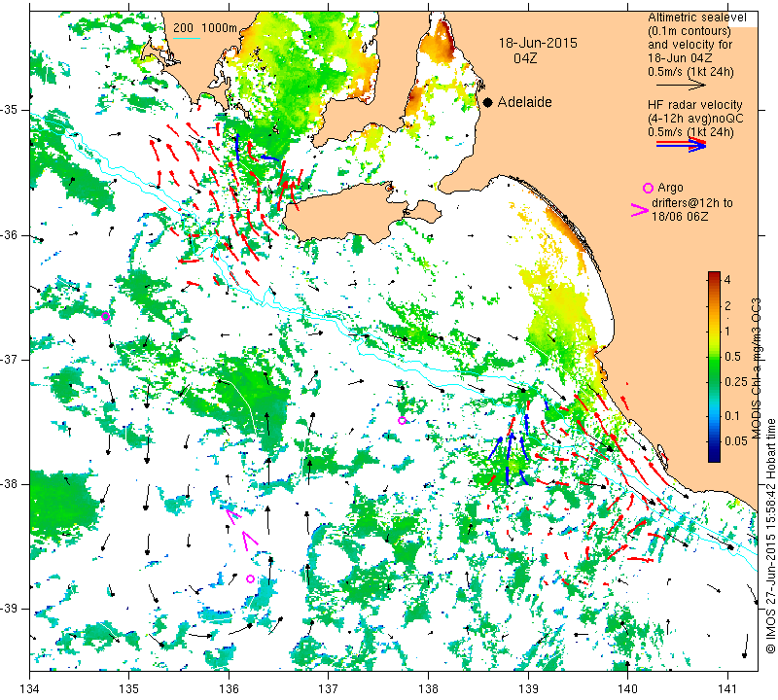The width and height of the screenshot is (778, 700).
Task: Click the latitude axis label '-39'
Action: 9,609
